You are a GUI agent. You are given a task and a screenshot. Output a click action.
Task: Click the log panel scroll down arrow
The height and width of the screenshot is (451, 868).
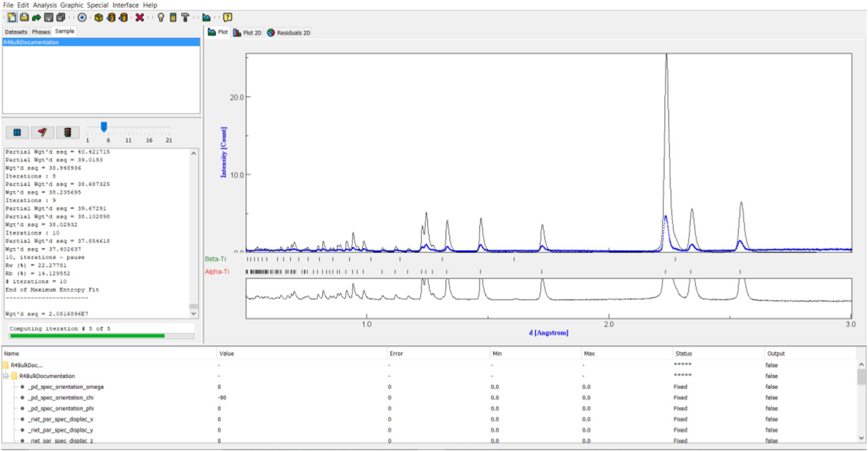(193, 314)
